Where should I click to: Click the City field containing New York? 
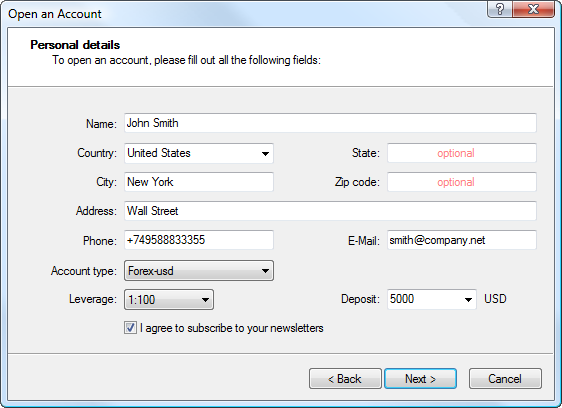tap(199, 182)
